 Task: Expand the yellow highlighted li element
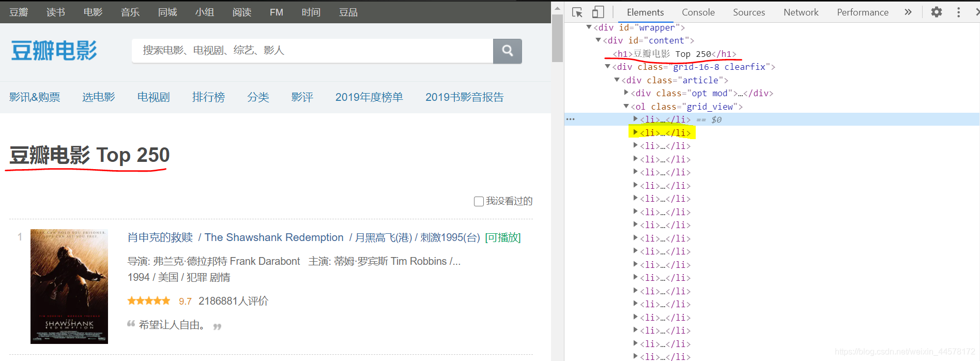[x=635, y=132]
